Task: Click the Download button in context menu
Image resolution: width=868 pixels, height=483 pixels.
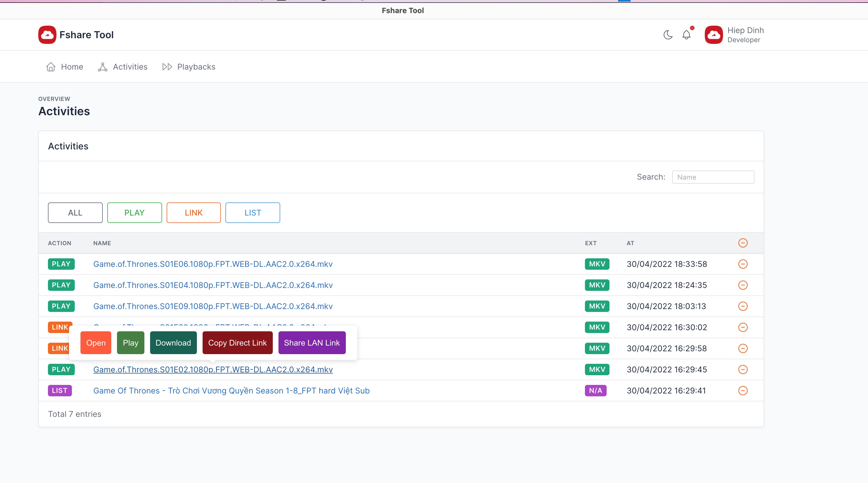Action: click(x=173, y=343)
